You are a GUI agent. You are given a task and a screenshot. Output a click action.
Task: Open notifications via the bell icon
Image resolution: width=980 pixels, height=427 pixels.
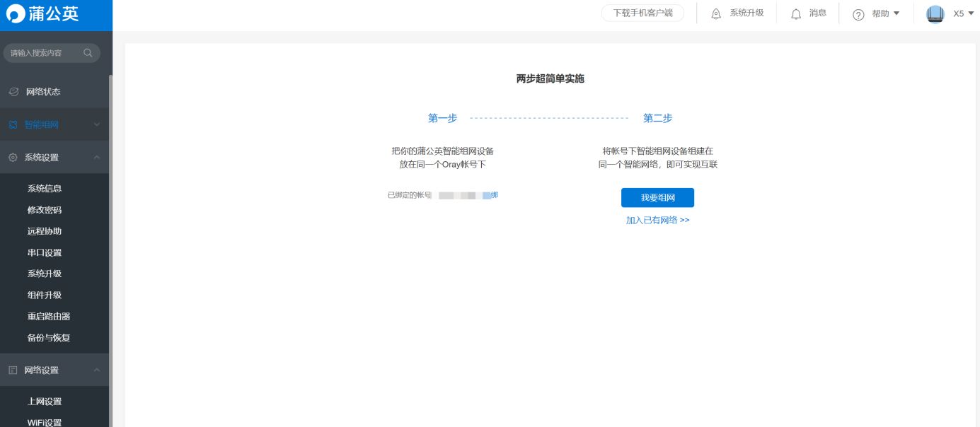click(x=796, y=14)
